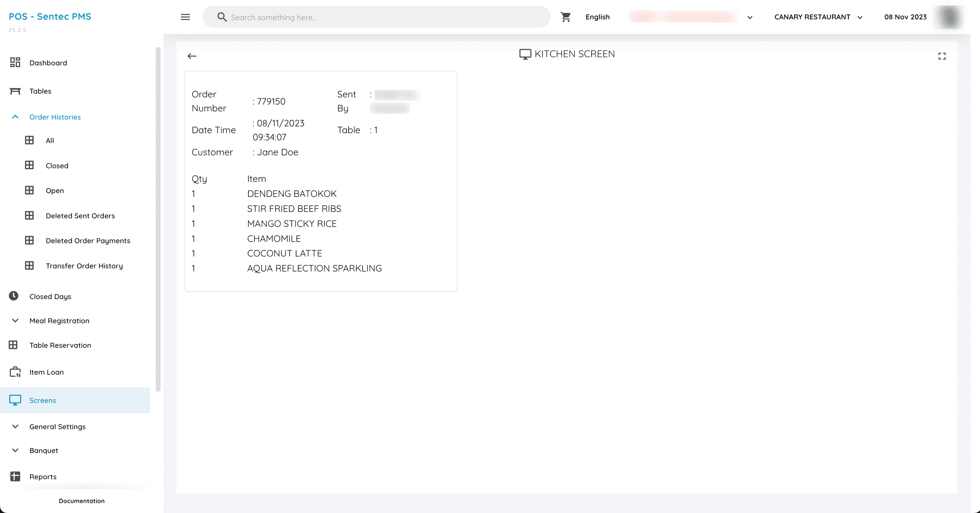Expand the Banquet section
The width and height of the screenshot is (980, 513).
[15, 450]
